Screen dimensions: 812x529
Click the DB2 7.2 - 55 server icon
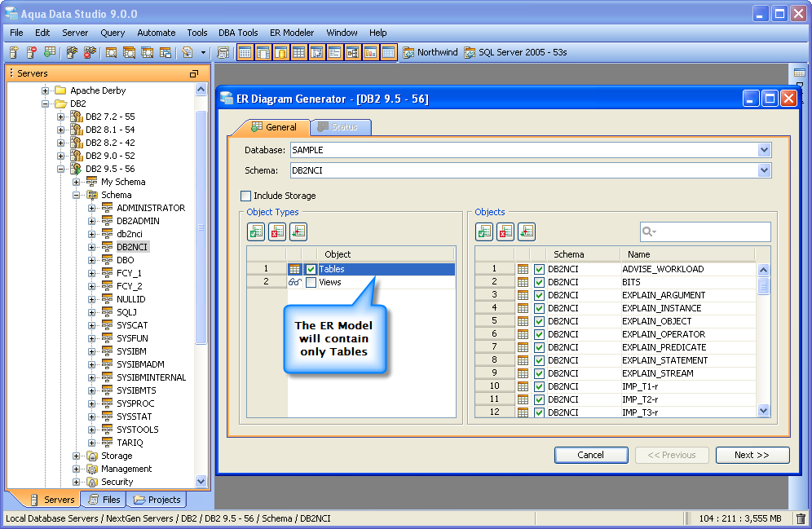coord(77,117)
